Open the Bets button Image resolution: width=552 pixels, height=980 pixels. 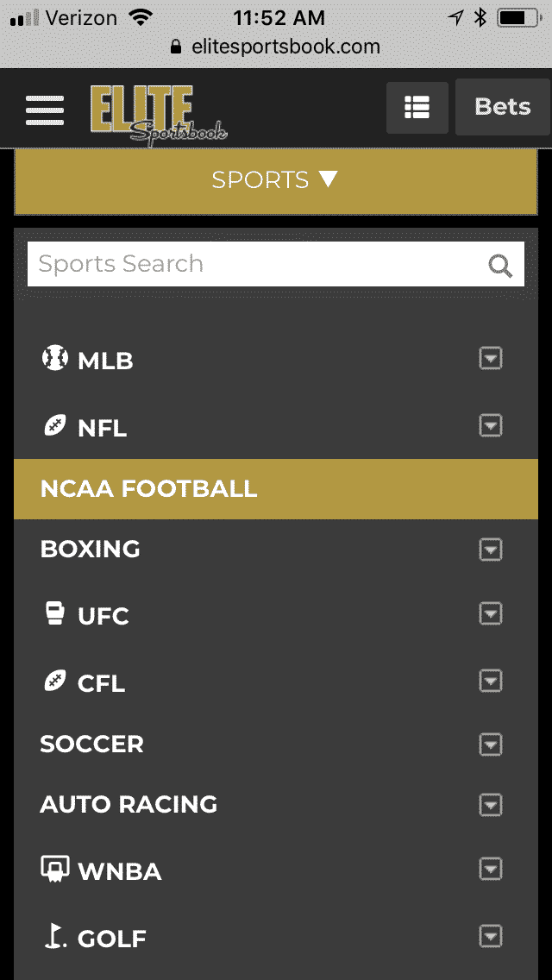pos(503,107)
